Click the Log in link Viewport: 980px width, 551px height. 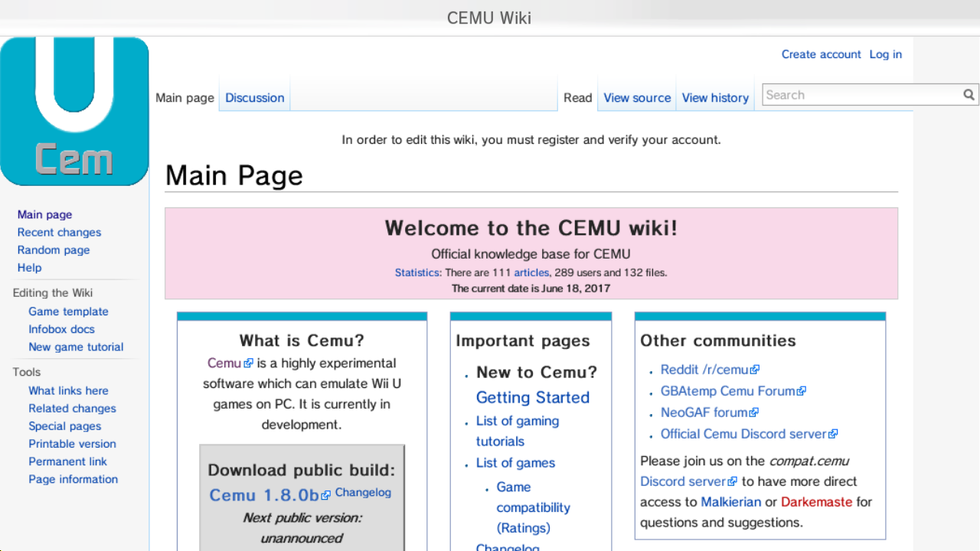pos(885,54)
